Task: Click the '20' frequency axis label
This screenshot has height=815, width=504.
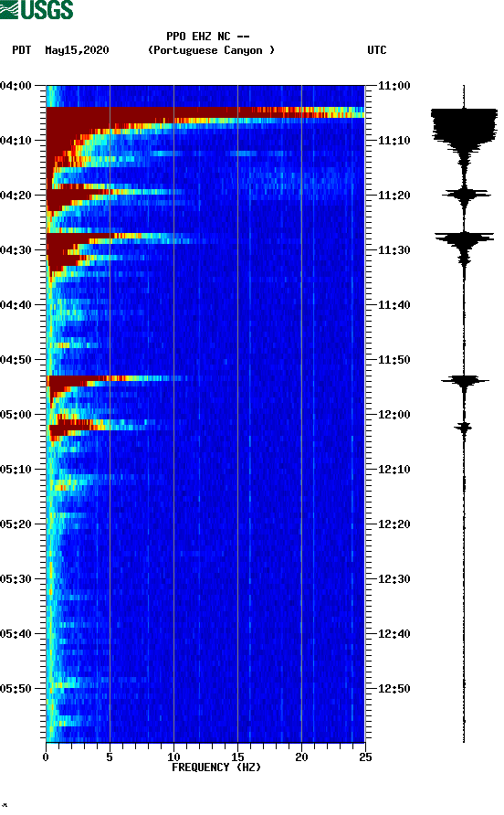Action: [301, 757]
